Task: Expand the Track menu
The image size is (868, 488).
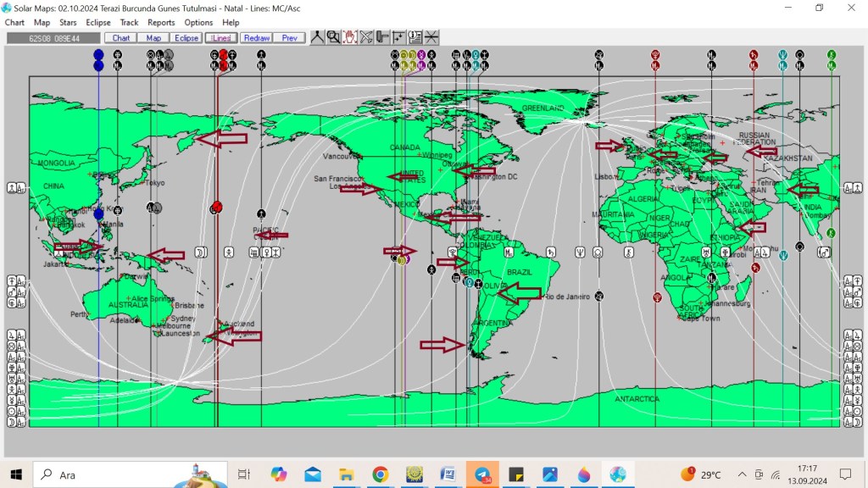Action: [x=129, y=23]
